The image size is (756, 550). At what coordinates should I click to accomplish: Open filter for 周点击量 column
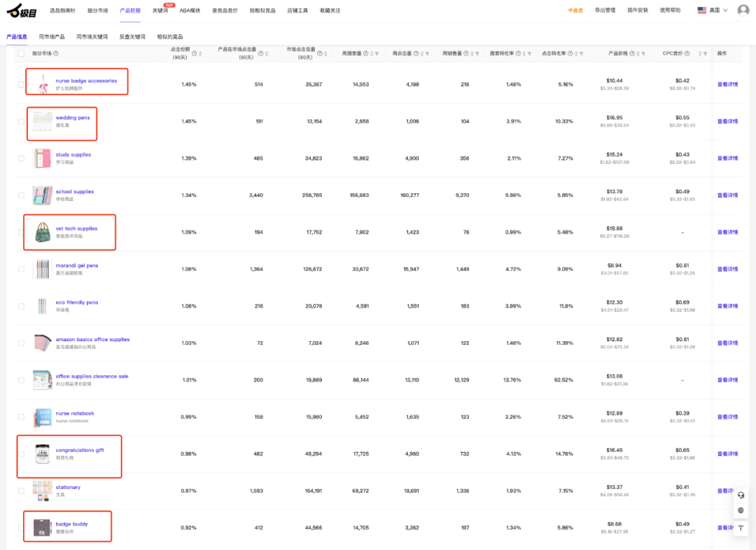pos(427,53)
